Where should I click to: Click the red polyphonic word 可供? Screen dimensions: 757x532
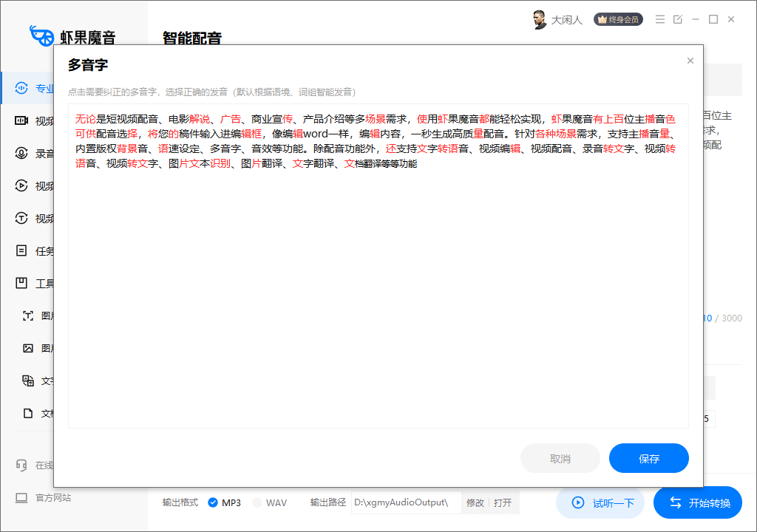tap(86, 134)
